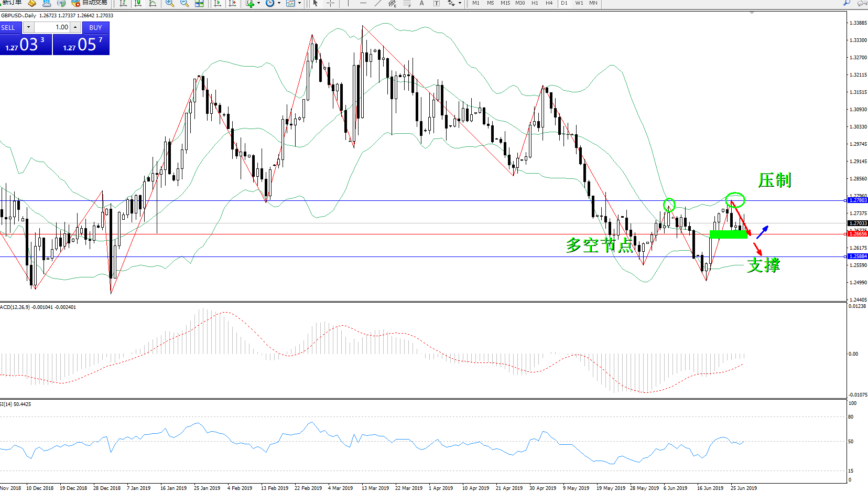Click the Periods clock icon
The width and height of the screenshot is (868, 492).
(270, 3)
